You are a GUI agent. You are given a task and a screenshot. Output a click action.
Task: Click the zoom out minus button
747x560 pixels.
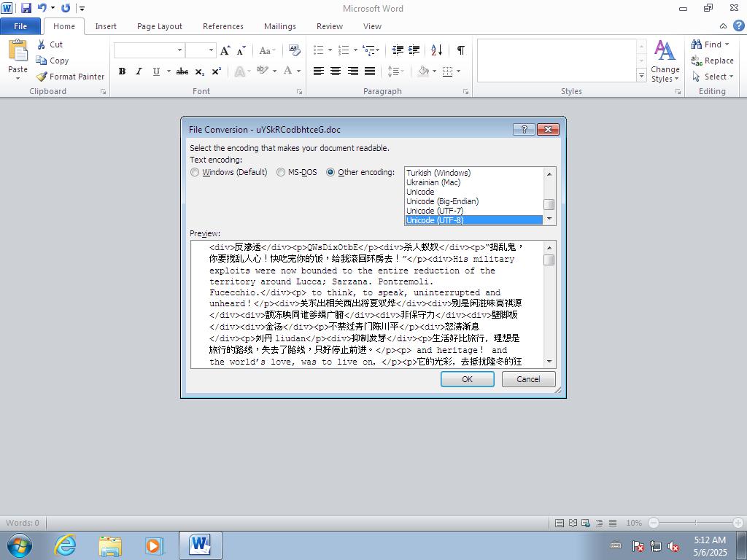tap(654, 523)
